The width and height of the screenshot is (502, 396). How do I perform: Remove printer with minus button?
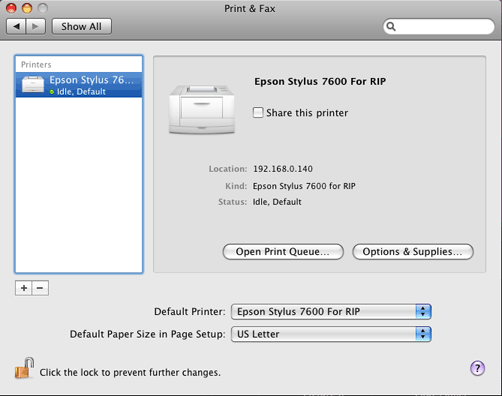(x=40, y=288)
